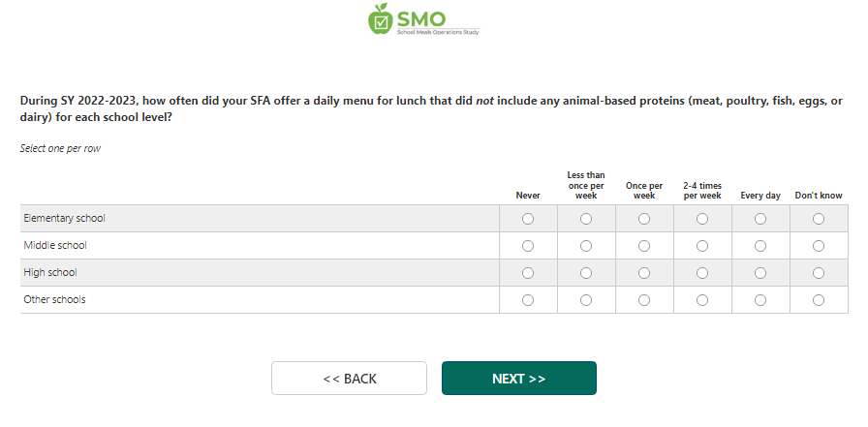Select Once per week for Middle school
Screen dimensions: 868x427
click(644, 246)
